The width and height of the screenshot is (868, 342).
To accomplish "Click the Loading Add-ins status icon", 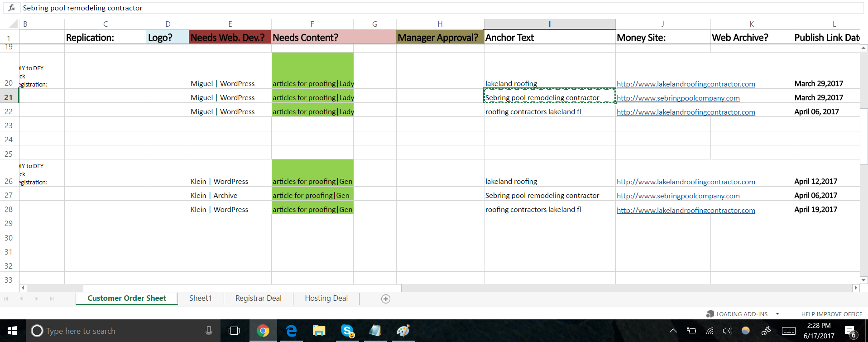I will click(710, 314).
